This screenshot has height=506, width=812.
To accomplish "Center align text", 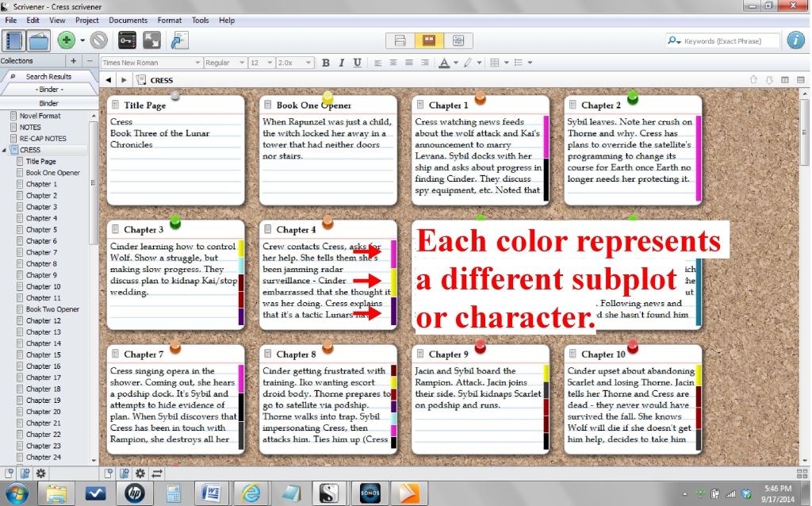I will (x=393, y=63).
